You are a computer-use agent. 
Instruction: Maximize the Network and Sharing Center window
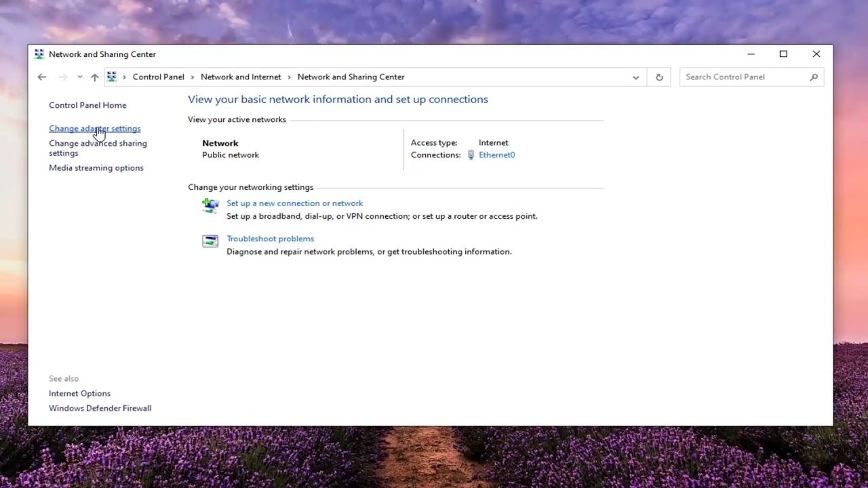(x=783, y=54)
